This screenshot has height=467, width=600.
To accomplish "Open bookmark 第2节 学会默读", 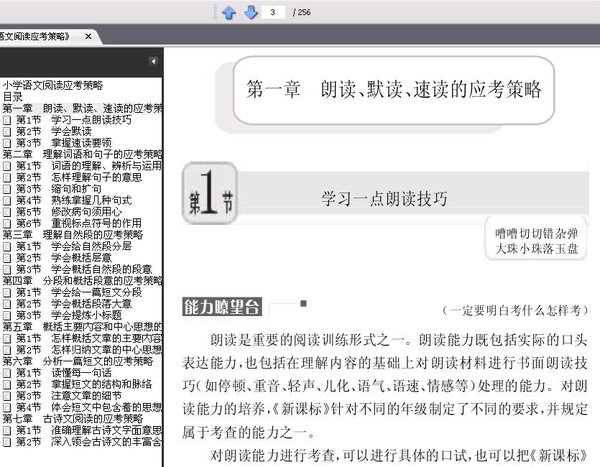I will click(54, 131).
